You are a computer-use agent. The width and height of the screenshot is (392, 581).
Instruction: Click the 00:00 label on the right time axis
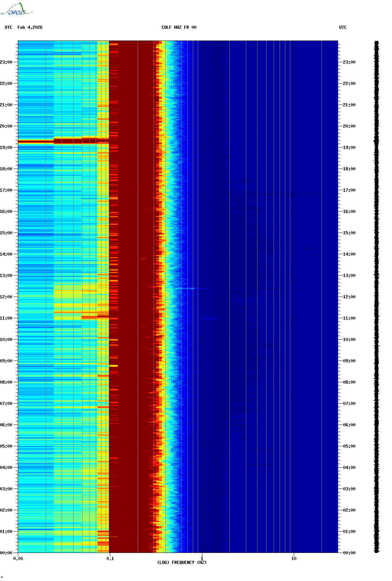click(x=349, y=553)
